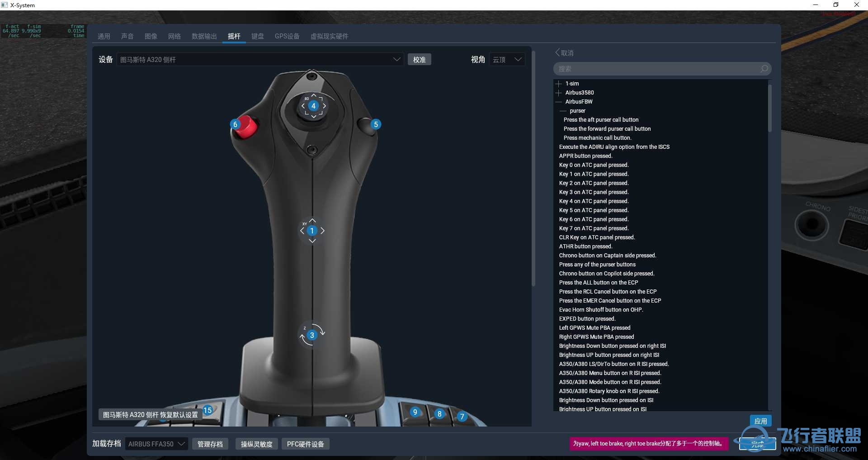Select 'CLR Key on ATC panel pressed.'
This screenshot has height=460, width=868.
pyautogui.click(x=597, y=237)
